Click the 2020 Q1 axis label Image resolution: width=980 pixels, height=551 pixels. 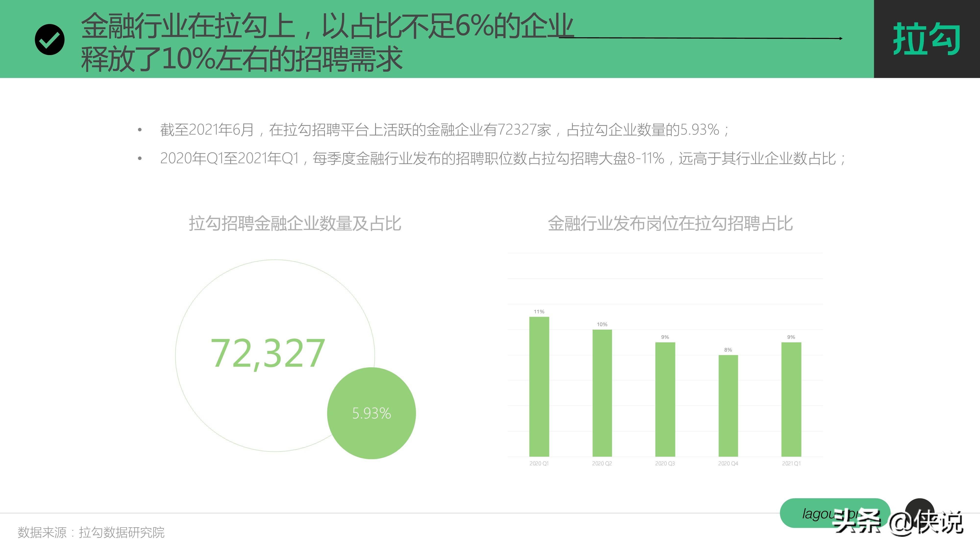pyautogui.click(x=539, y=464)
